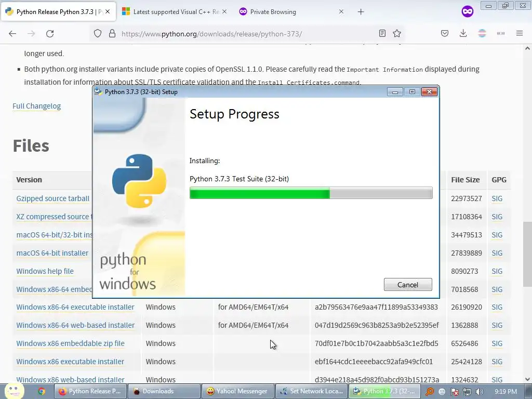Click the browser forward arrow
The width and height of the screenshot is (532, 399).
click(31, 34)
